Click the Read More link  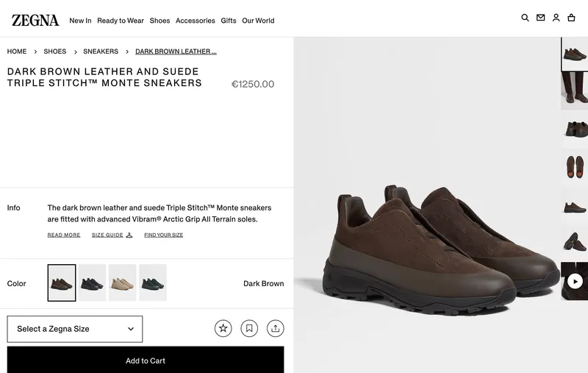[64, 235]
